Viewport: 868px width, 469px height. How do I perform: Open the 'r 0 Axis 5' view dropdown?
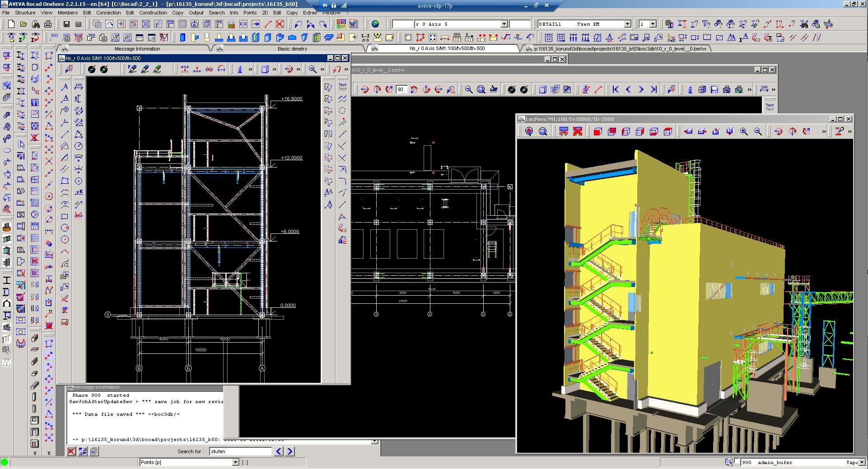point(504,24)
